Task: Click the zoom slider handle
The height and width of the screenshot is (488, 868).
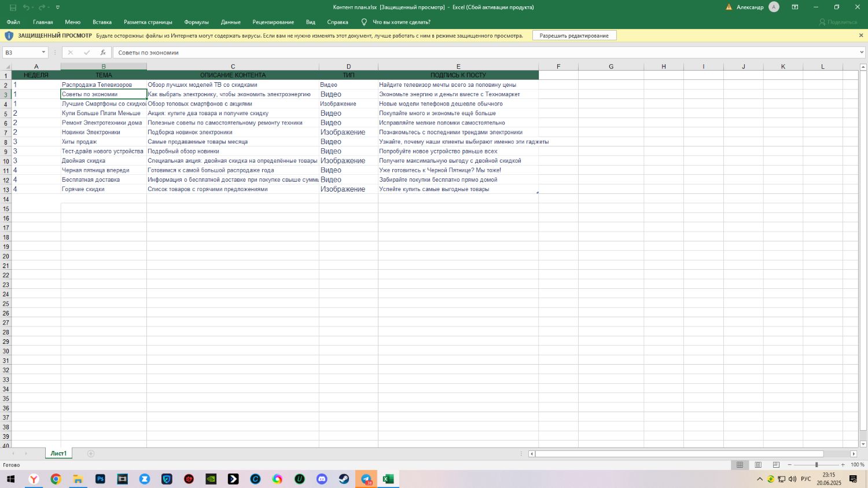Action: click(x=816, y=465)
